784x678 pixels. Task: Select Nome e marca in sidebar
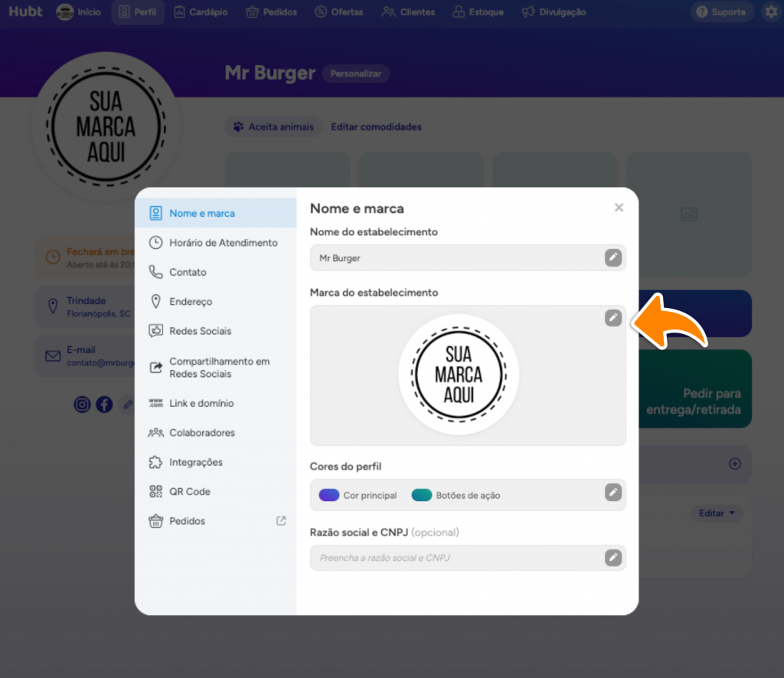215,213
